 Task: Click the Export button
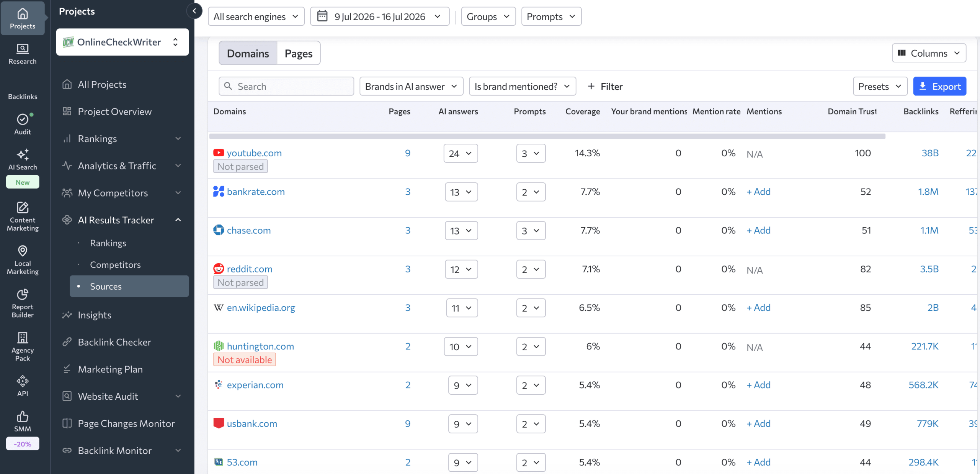pyautogui.click(x=939, y=86)
